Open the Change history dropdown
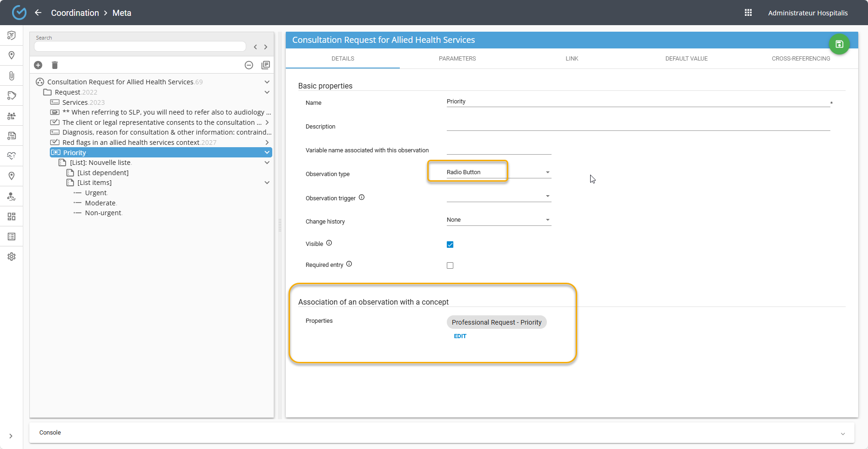Image resolution: width=868 pixels, height=449 pixels. 498,220
